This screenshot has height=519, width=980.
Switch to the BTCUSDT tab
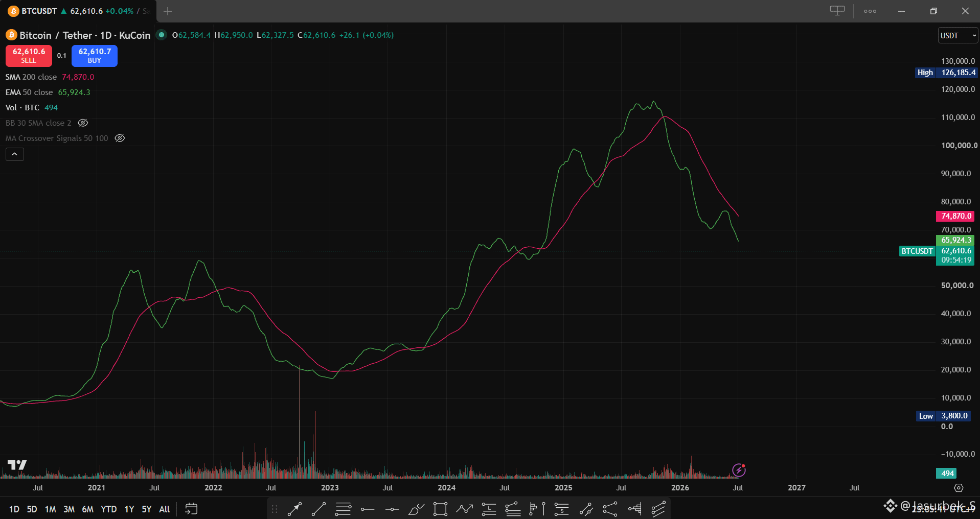point(78,11)
